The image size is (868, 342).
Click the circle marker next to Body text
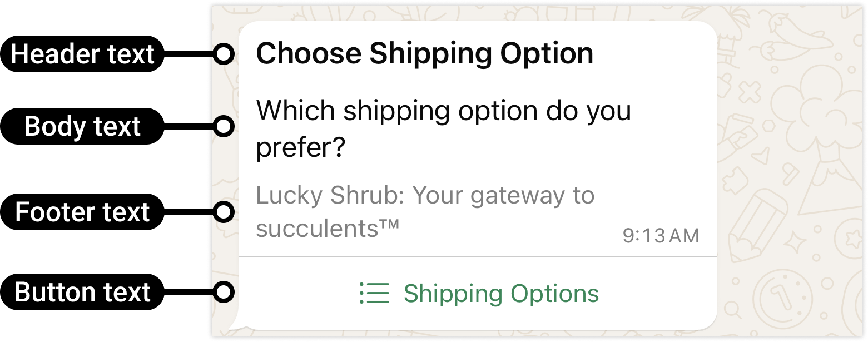(224, 127)
